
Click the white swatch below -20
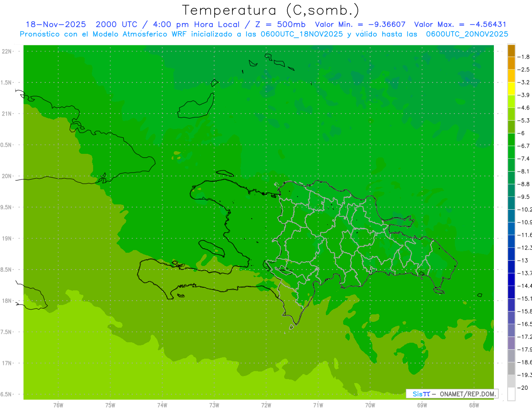511,394
